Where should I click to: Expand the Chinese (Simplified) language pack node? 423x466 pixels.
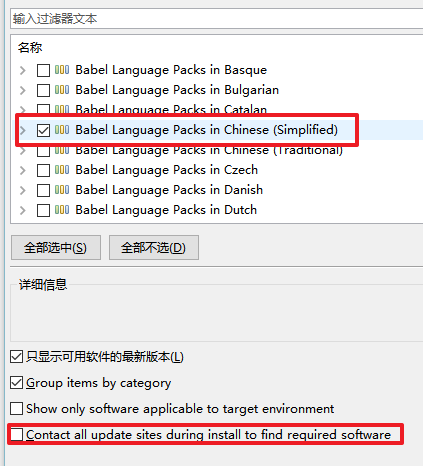tap(23, 130)
